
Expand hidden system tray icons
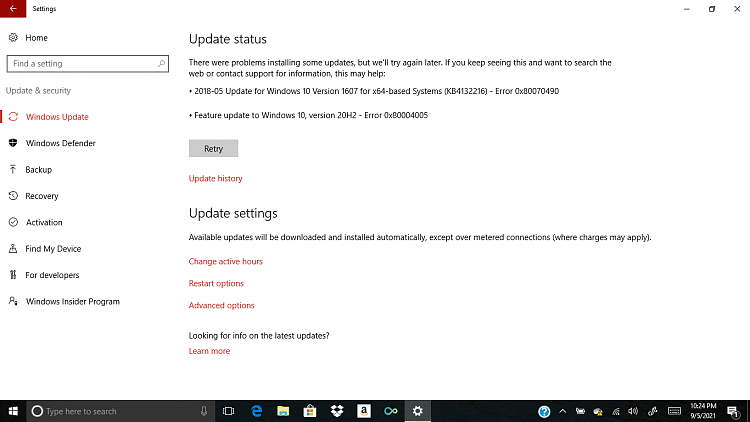point(562,411)
